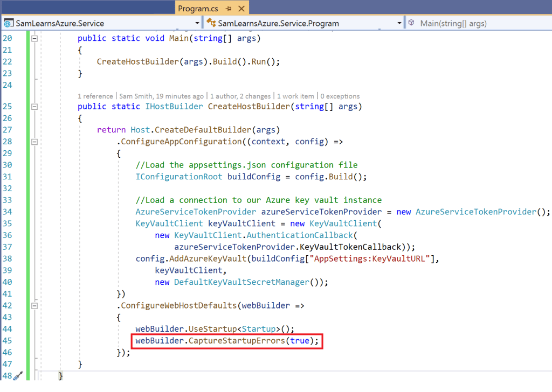This screenshot has width=552, height=392.
Task: Click the screwdriver quick actions icon
Action: coord(18,376)
